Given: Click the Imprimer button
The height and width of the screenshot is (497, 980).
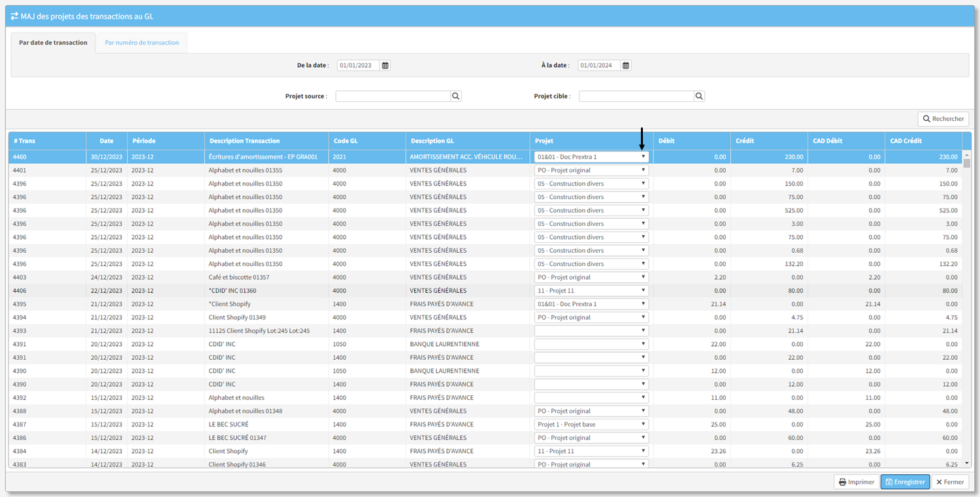Looking at the screenshot, I should tap(857, 482).
